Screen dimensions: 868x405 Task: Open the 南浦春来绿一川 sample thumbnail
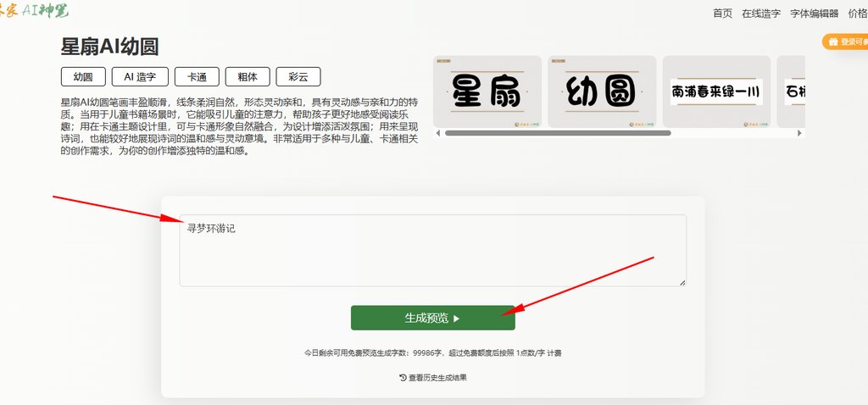(x=716, y=92)
